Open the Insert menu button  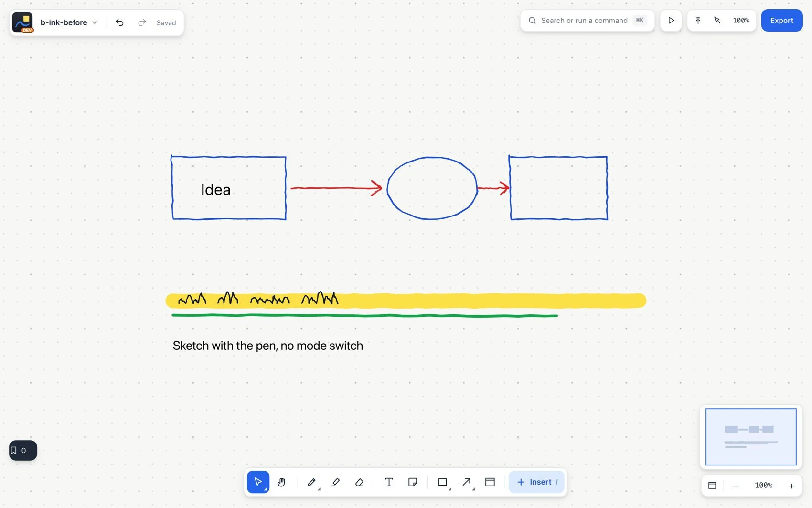tap(536, 482)
